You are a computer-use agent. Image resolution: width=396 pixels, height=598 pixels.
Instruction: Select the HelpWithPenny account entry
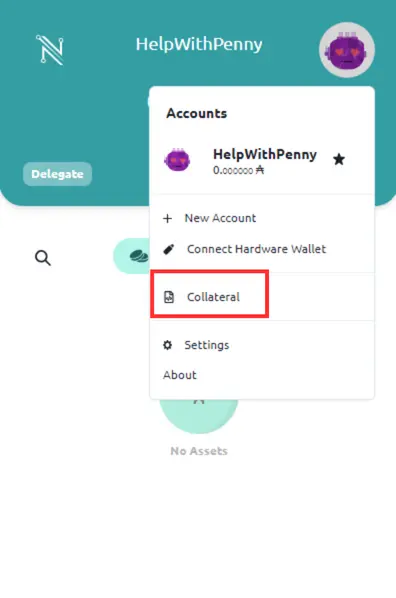pyautogui.click(x=262, y=160)
